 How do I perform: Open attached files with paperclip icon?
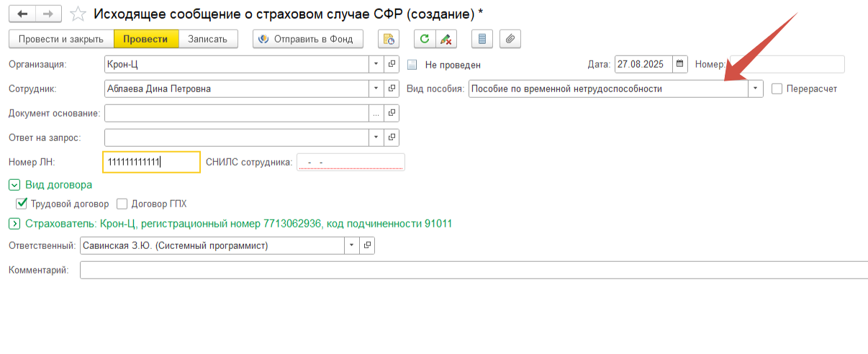510,39
